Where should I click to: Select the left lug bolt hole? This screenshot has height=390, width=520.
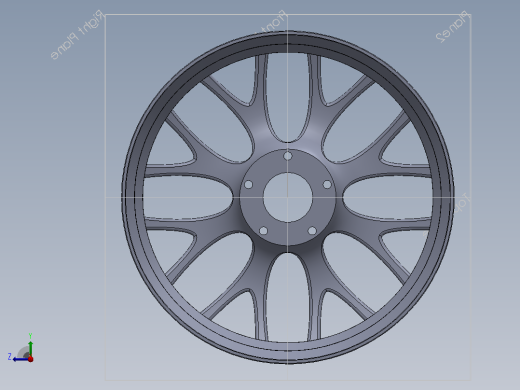tap(248, 184)
